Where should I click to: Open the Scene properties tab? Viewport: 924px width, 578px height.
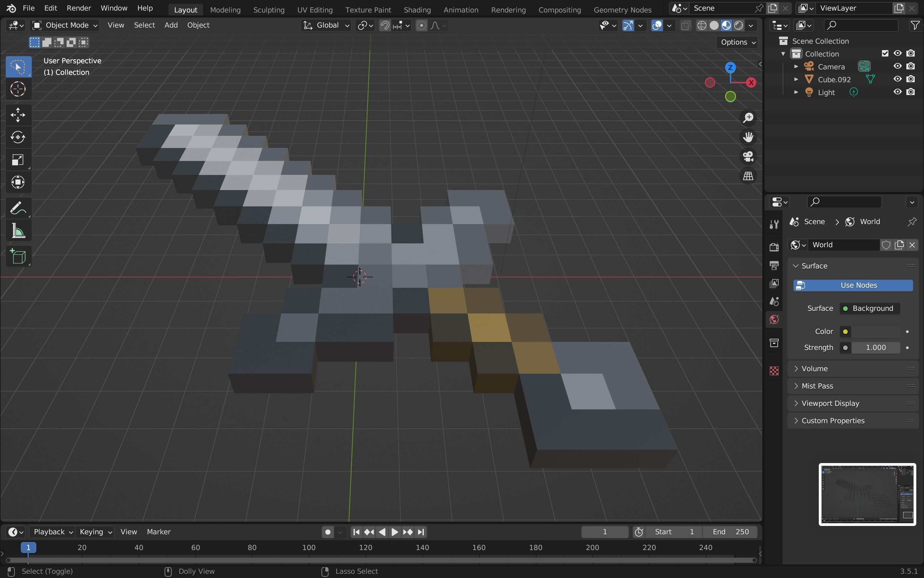click(x=774, y=302)
